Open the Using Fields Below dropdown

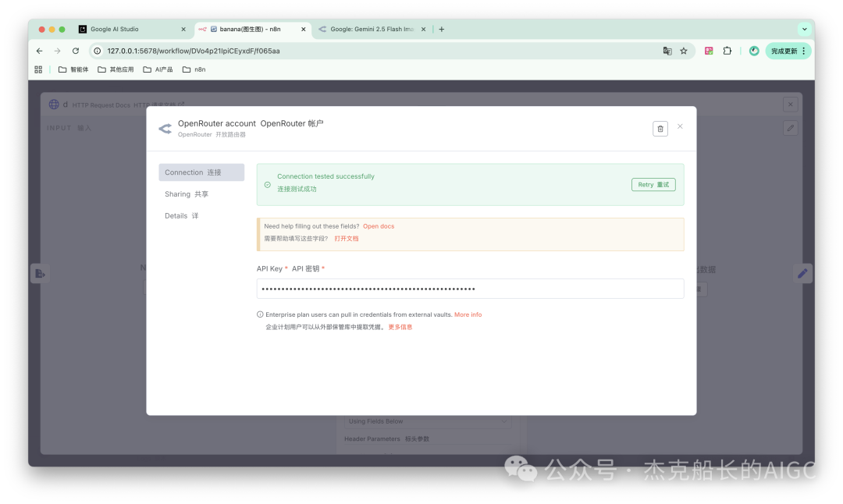click(428, 422)
